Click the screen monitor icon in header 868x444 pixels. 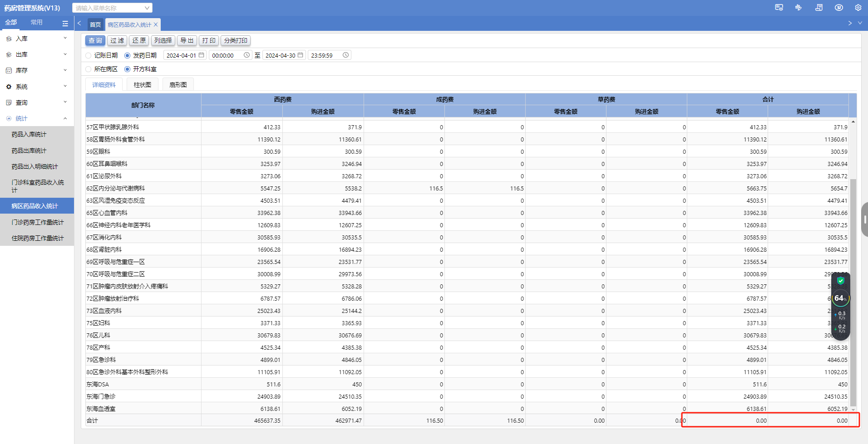[x=779, y=8]
